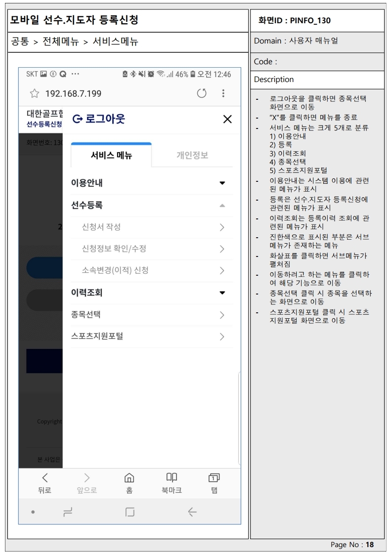Image resolution: width=392 pixels, height=554 pixels.
Task: Click the Page No : 18 text
Action: (352, 545)
